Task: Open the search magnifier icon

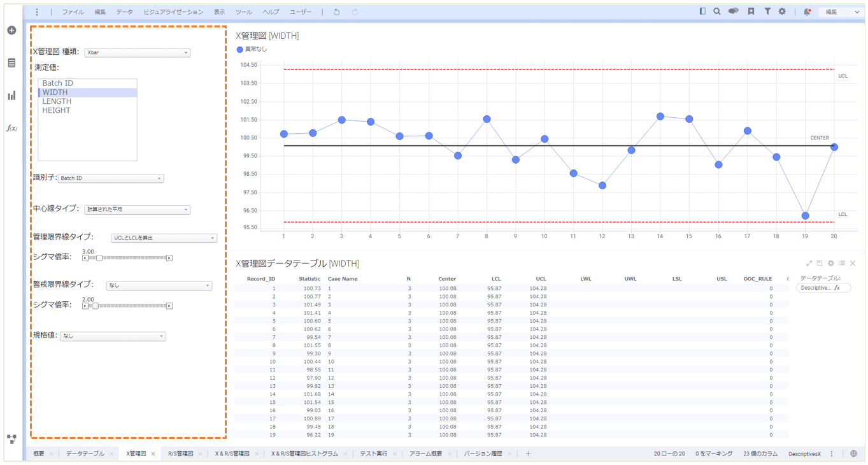Action: [717, 11]
